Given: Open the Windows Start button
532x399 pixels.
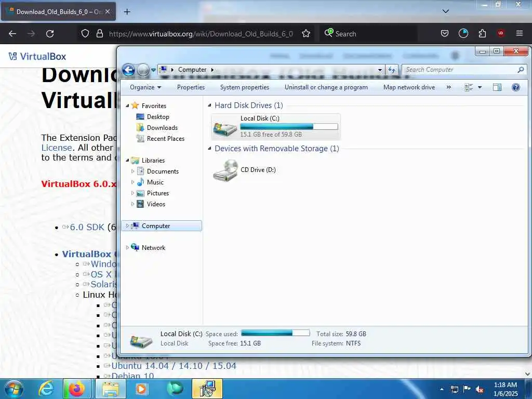Looking at the screenshot, I should click(14, 389).
